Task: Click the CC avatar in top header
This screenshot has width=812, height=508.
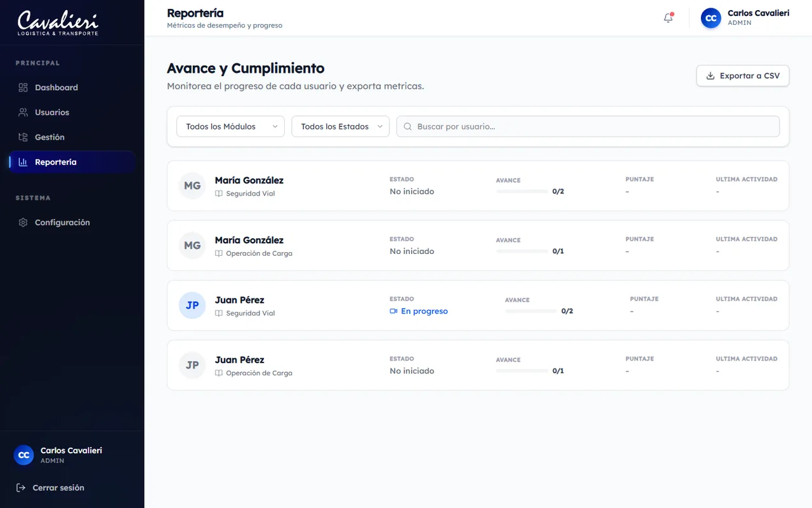Action: (711, 18)
